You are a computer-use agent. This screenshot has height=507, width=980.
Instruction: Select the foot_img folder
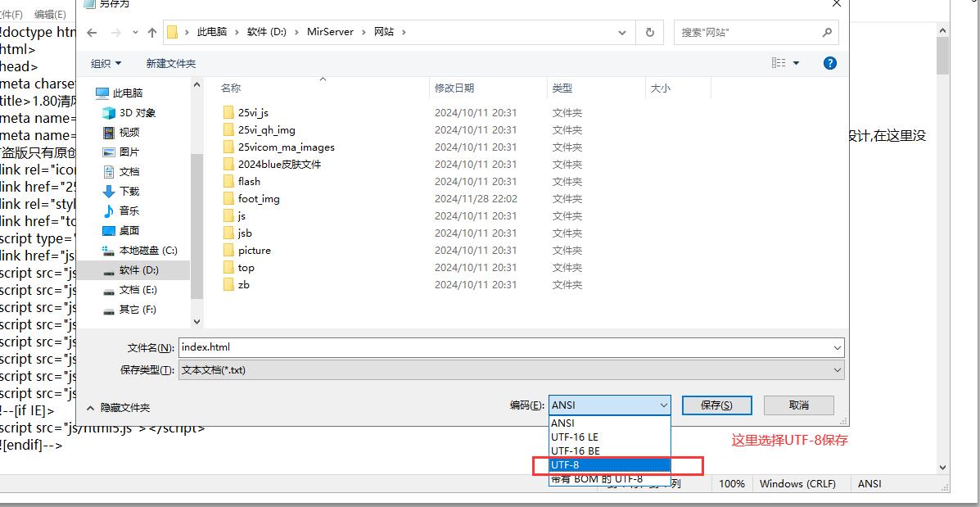(x=259, y=199)
